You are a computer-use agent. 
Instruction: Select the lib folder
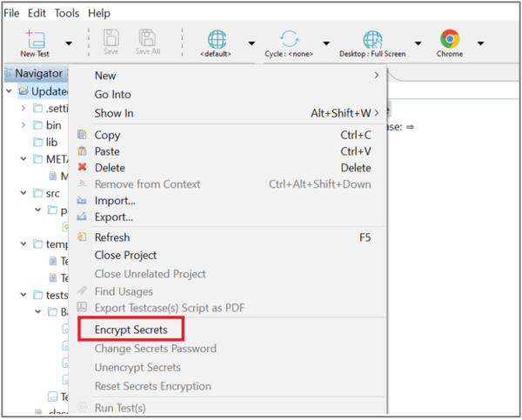(45, 142)
